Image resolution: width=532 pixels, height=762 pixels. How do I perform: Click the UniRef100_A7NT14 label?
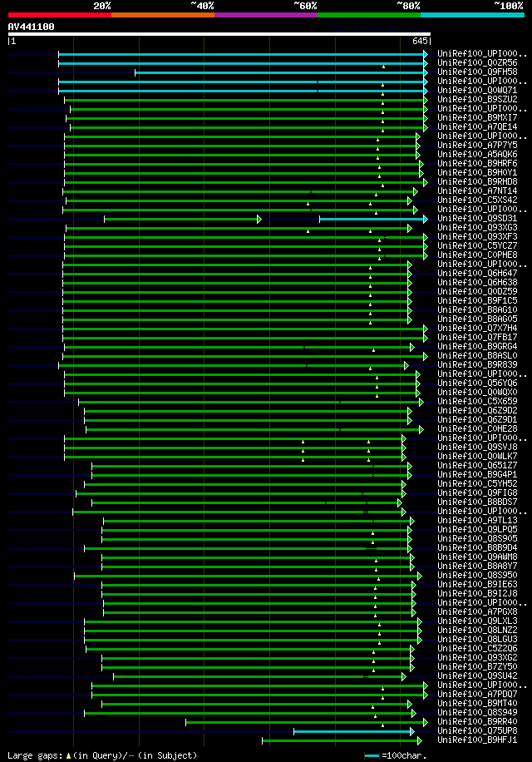(477, 191)
